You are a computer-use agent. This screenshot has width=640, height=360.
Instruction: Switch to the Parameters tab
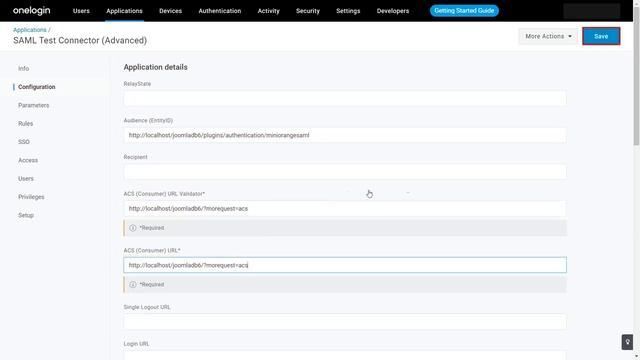pos(33,105)
